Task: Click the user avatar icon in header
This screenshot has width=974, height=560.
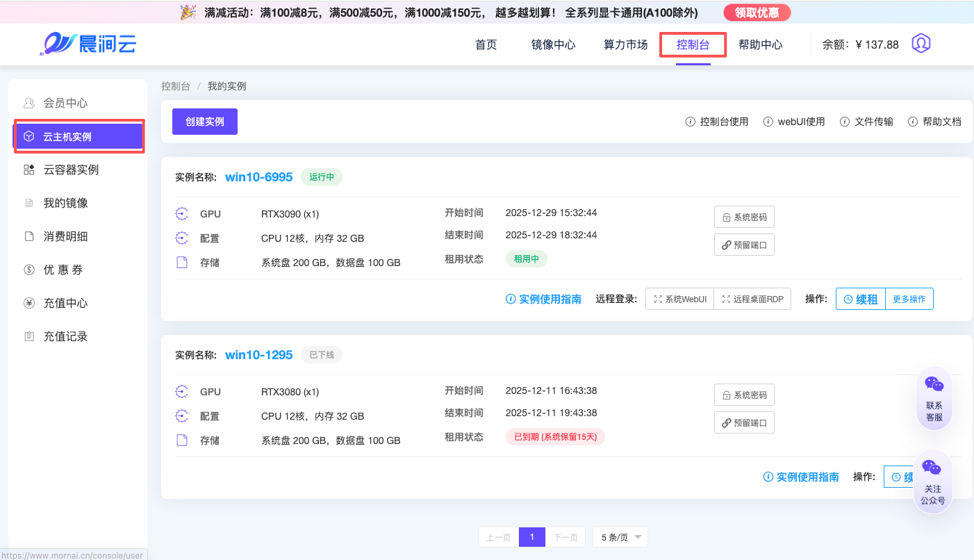Action: pos(921,44)
